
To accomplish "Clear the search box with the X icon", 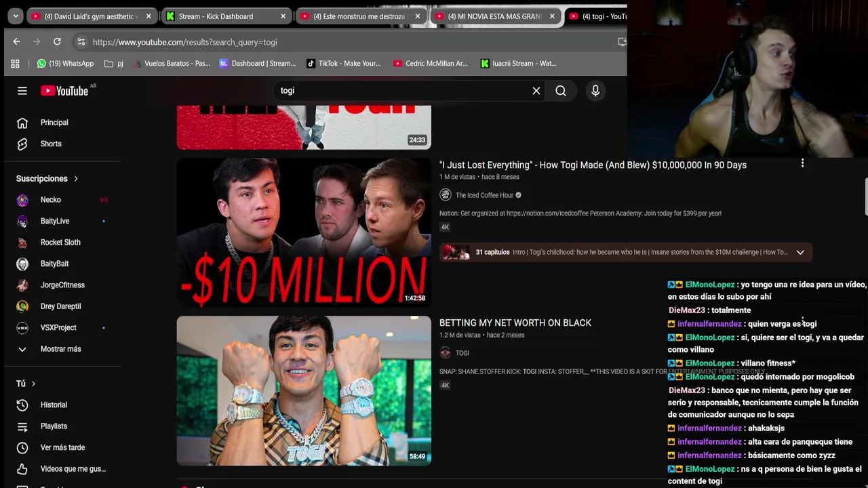I will pyautogui.click(x=536, y=91).
